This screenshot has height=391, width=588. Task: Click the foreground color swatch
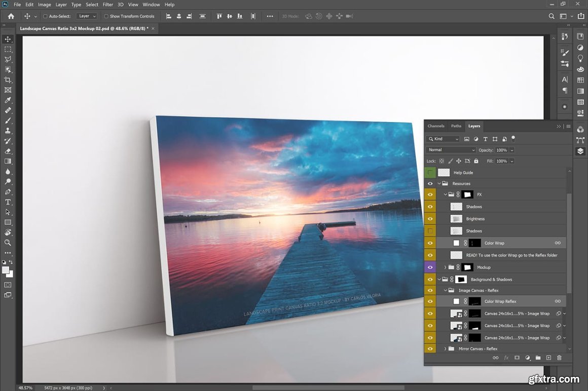pyautogui.click(x=6, y=270)
